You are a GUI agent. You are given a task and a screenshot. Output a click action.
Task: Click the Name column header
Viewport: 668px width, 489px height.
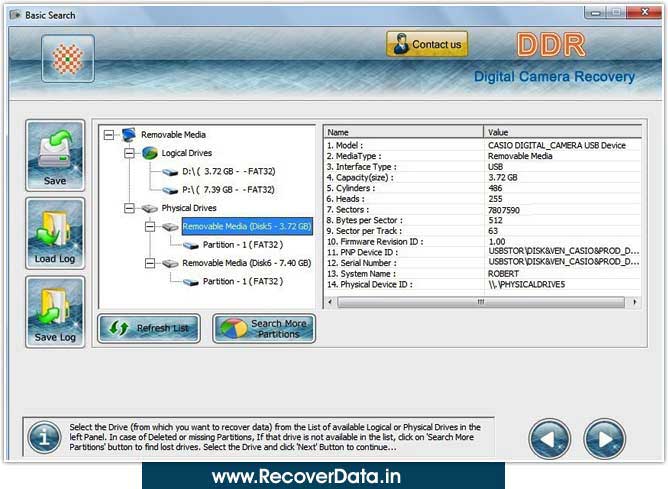pos(403,132)
